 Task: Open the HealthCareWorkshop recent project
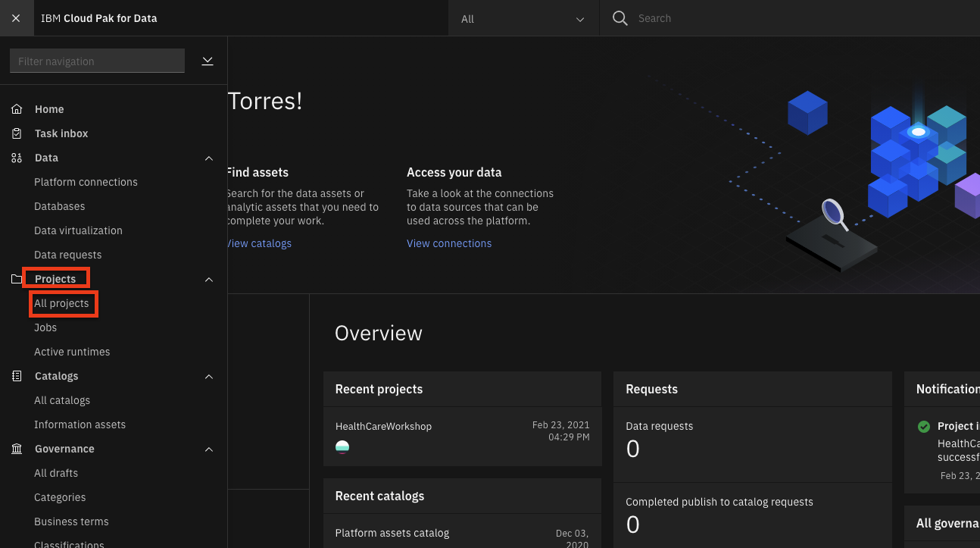coord(383,426)
